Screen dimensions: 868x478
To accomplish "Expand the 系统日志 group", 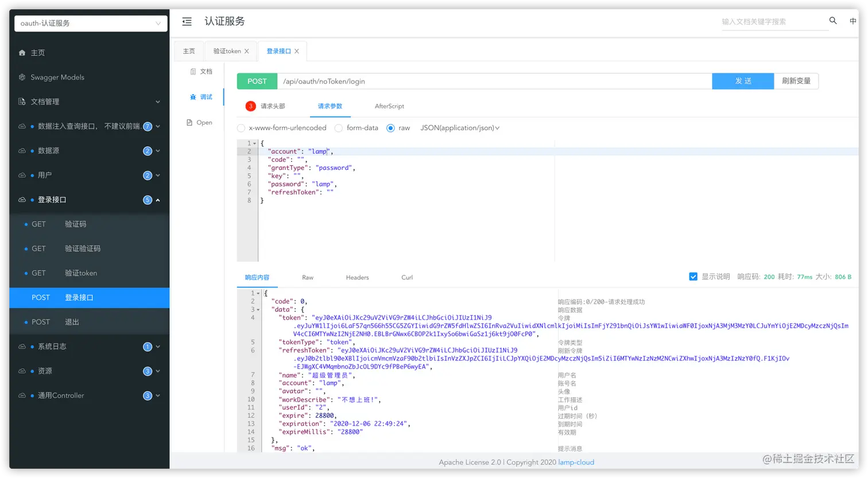I will [158, 347].
